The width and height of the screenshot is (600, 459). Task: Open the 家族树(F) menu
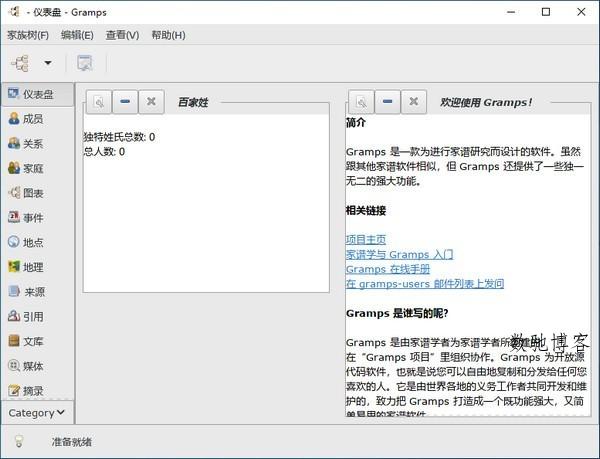click(28, 35)
